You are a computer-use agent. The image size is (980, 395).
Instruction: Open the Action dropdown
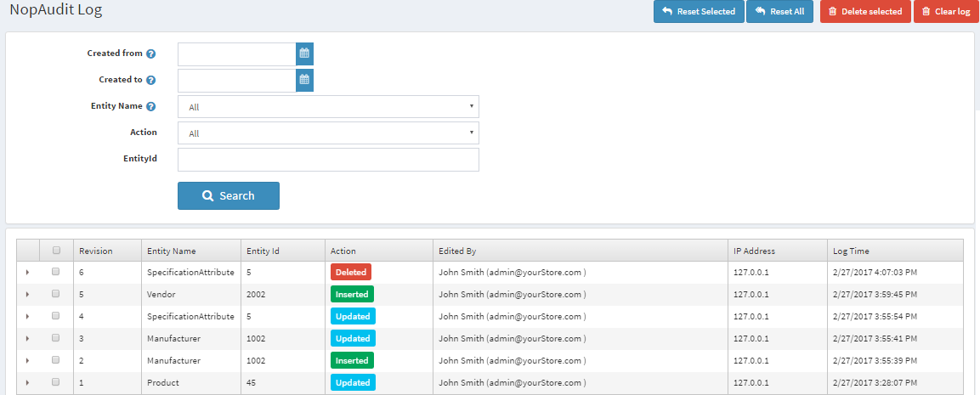(x=329, y=133)
